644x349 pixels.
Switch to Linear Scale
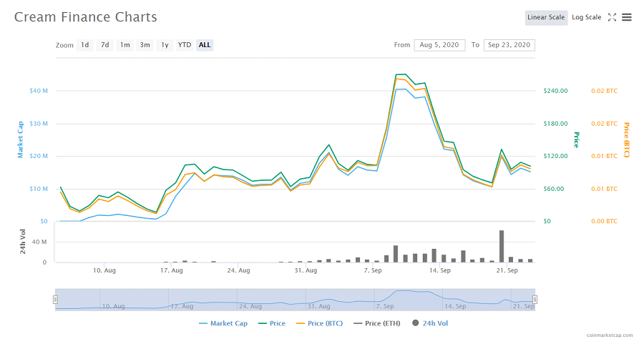(x=546, y=17)
